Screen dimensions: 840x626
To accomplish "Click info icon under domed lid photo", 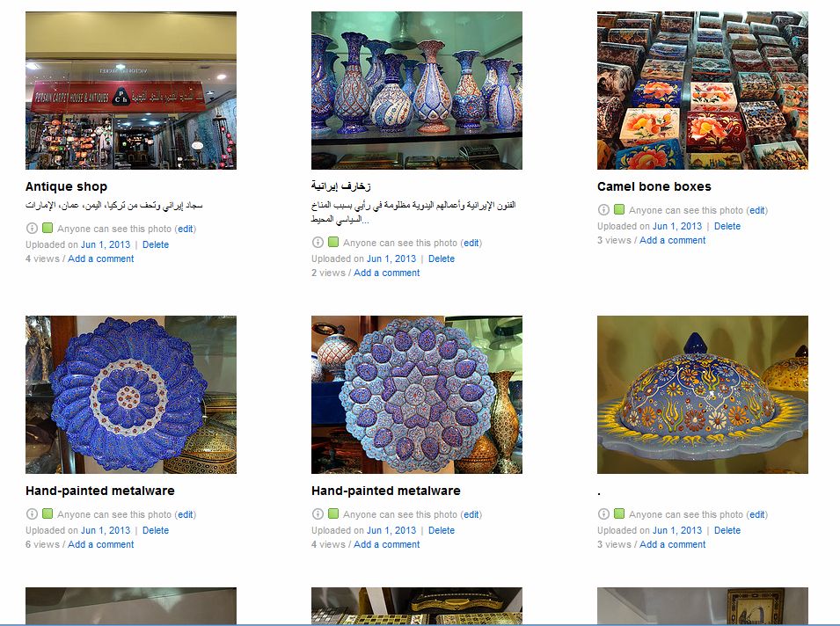I will coord(603,514).
